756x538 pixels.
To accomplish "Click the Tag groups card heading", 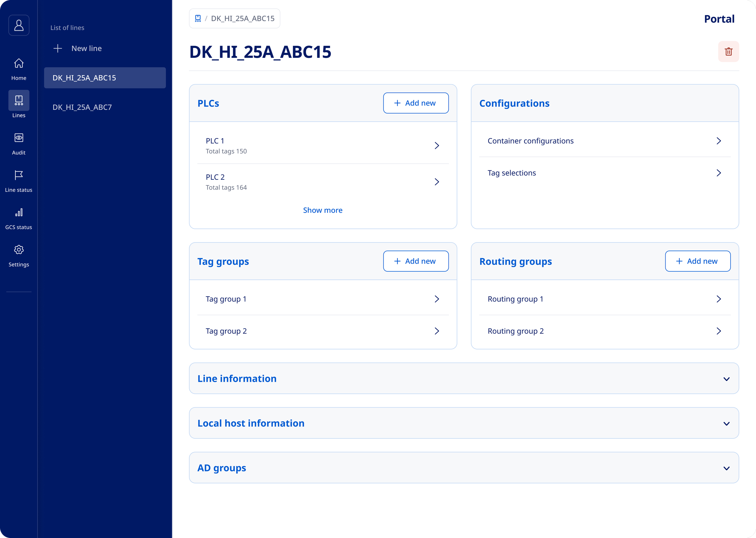I will click(223, 262).
